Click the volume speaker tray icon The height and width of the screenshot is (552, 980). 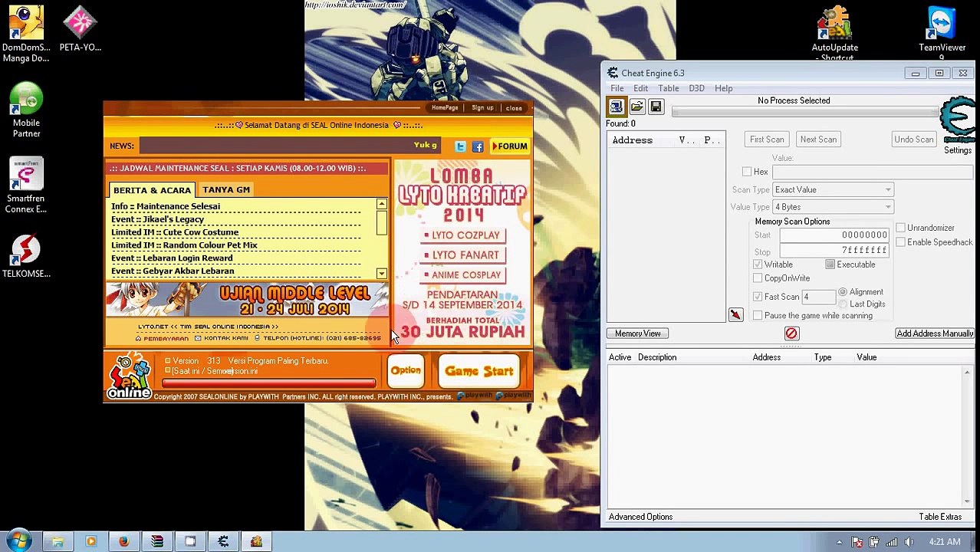click(x=909, y=542)
